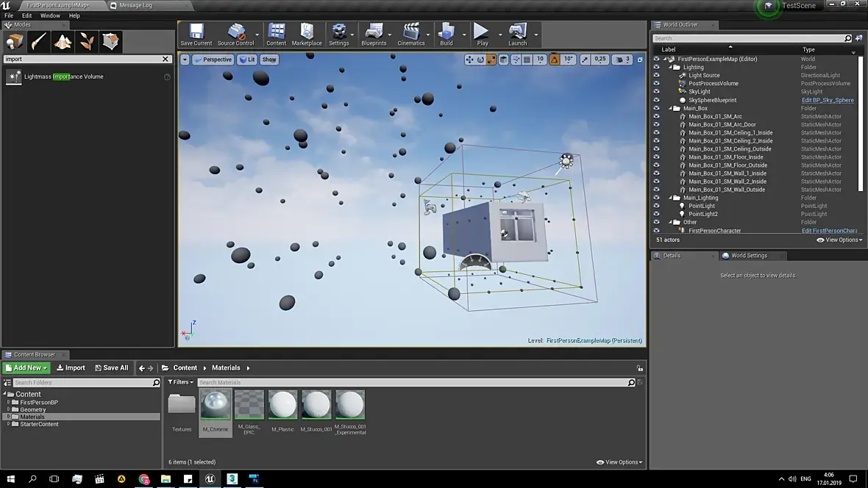Collapse the Main_Box folder in outliner
The height and width of the screenshot is (488, 868).
coord(670,109)
